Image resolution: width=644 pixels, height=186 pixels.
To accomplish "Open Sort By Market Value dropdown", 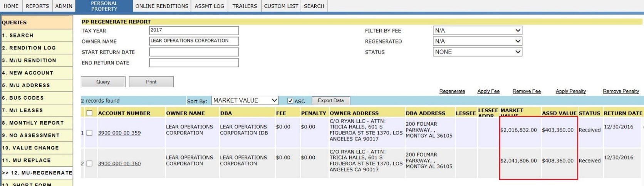I will (245, 100).
